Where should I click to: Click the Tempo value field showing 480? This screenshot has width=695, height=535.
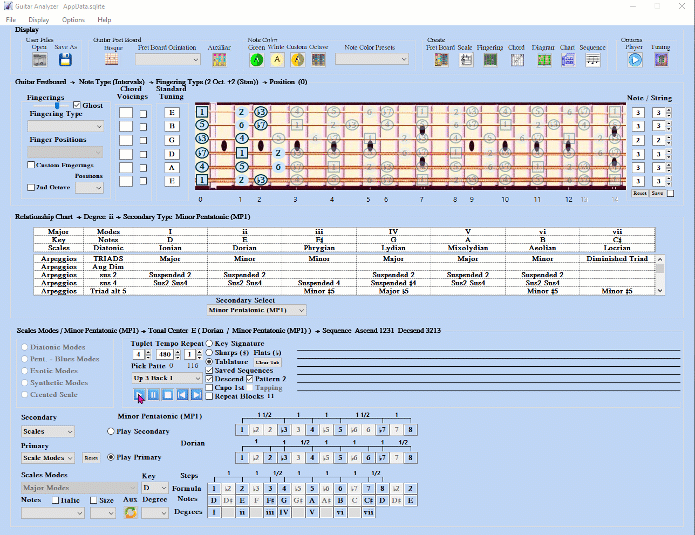[x=165, y=354]
